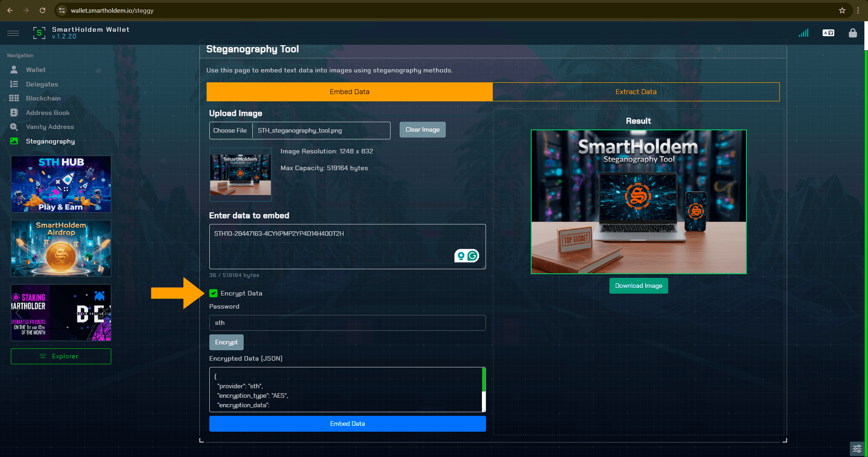Click the Max Capacity: 519164 bytes text
This screenshot has width=868, height=457.
pyautogui.click(x=324, y=168)
